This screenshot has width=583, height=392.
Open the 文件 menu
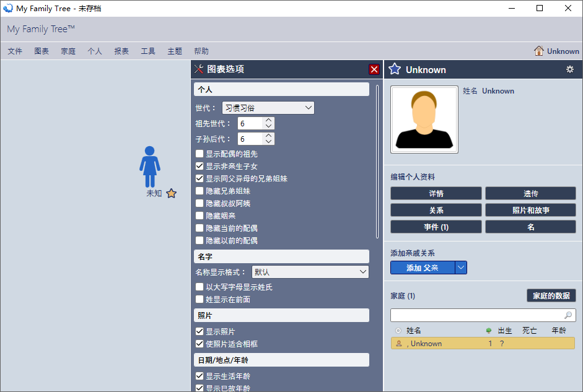[15, 51]
